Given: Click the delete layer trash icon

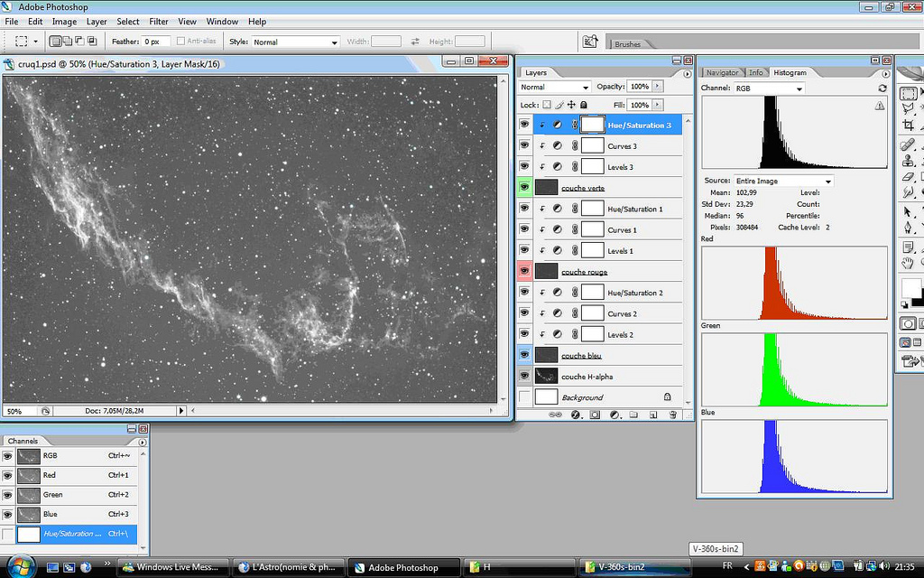Looking at the screenshot, I should tap(673, 415).
